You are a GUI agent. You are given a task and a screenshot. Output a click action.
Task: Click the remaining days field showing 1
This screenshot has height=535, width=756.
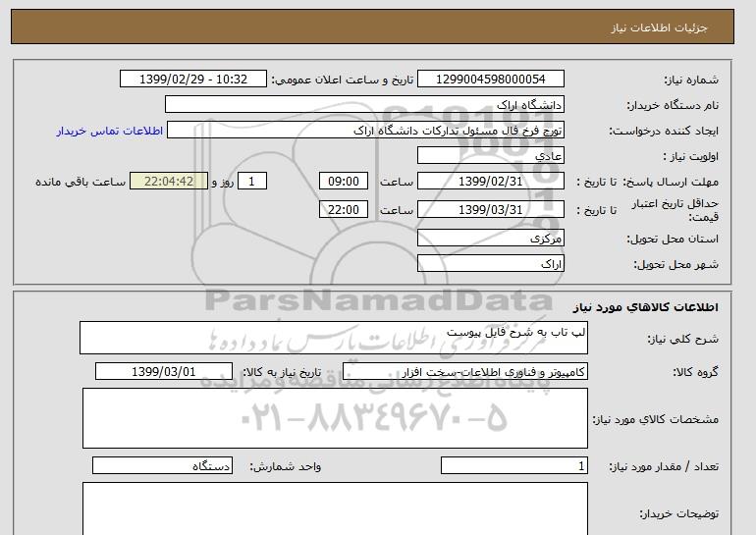[x=252, y=182]
